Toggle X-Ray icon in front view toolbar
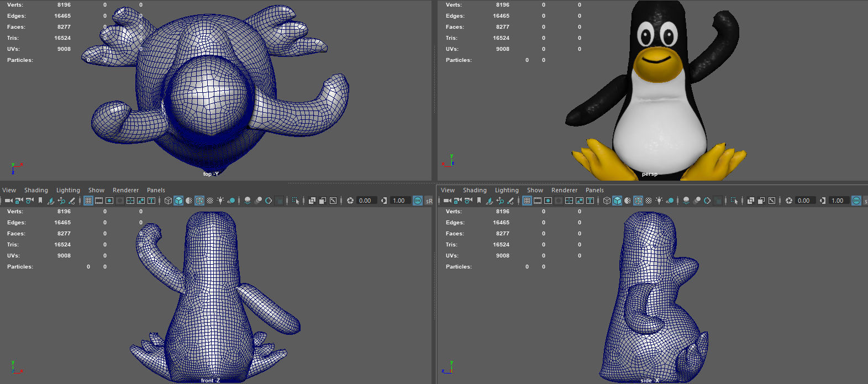Image resolution: width=868 pixels, height=384 pixels. pos(312,201)
